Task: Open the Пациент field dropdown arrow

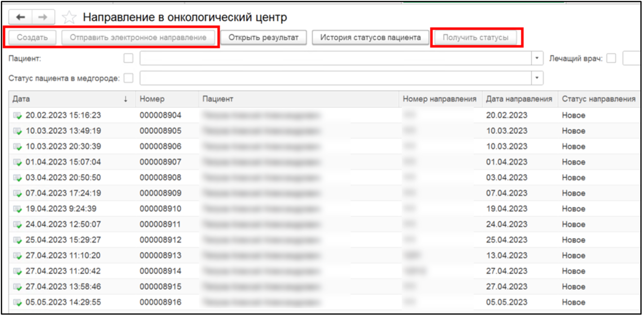Action: pos(537,58)
